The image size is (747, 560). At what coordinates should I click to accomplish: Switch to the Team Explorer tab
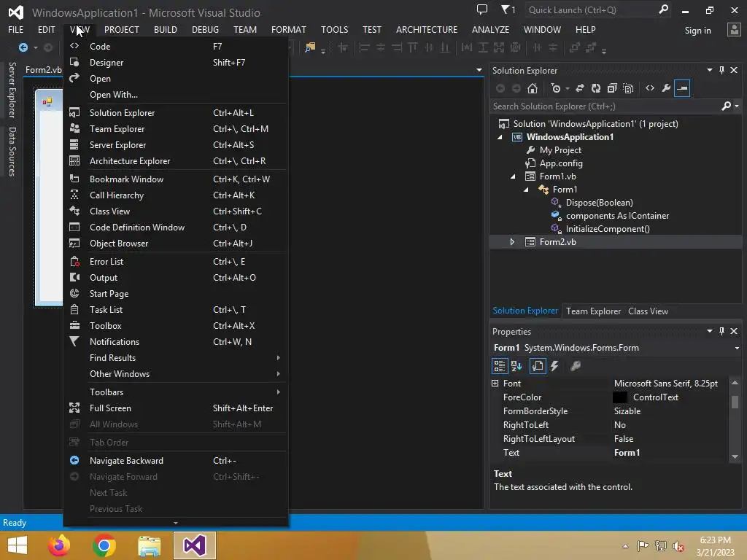click(x=593, y=311)
